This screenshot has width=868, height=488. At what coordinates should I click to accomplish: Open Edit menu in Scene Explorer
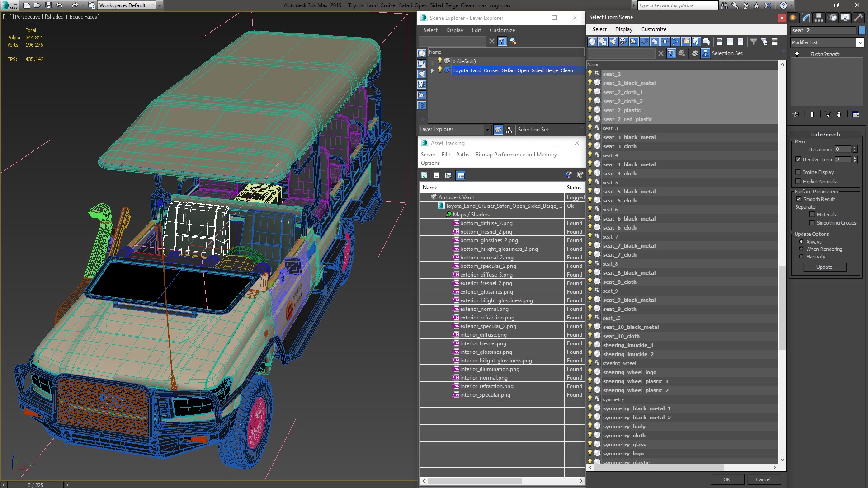[x=476, y=30]
